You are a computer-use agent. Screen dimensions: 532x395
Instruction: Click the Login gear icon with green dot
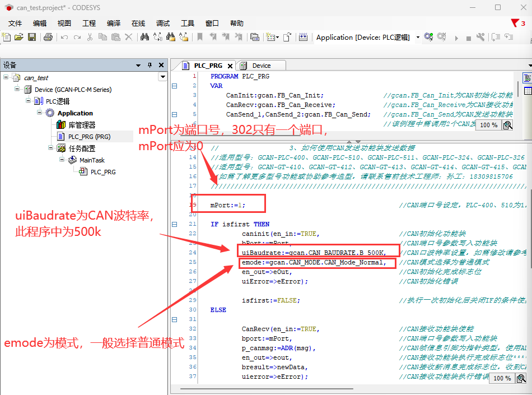click(x=428, y=36)
